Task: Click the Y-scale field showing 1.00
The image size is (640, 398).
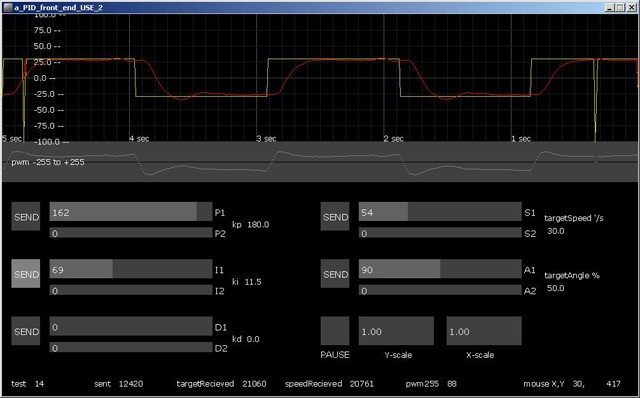Action: (396, 331)
